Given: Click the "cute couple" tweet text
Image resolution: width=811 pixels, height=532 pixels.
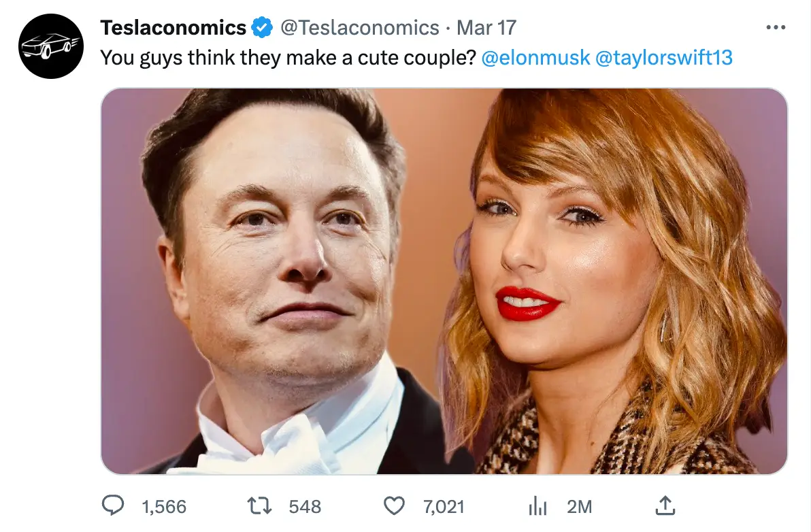Looking at the screenshot, I should click(287, 57).
